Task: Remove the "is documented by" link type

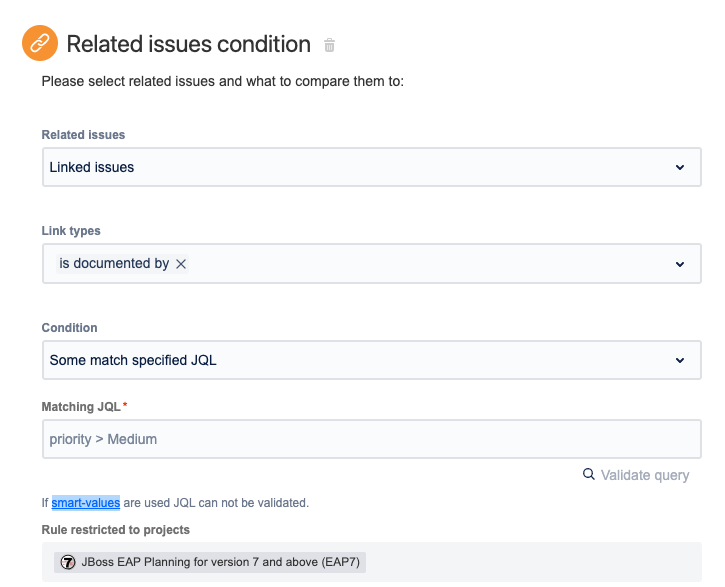Action: point(181,264)
